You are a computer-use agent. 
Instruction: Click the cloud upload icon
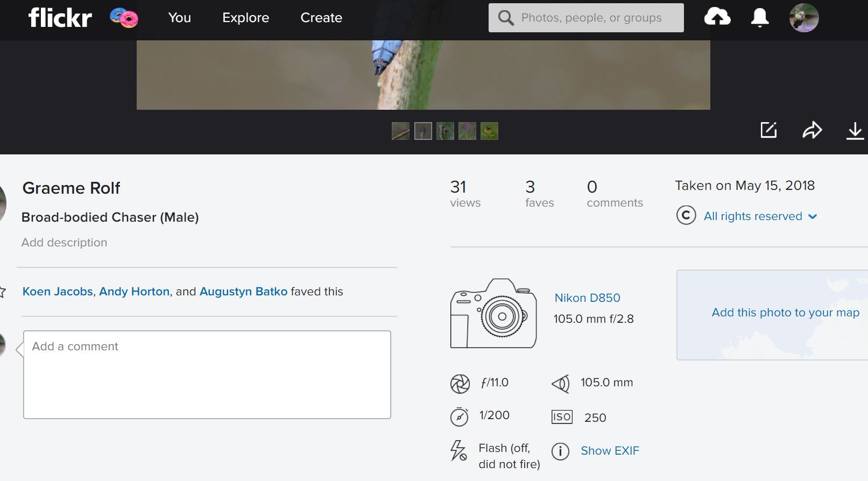point(717,17)
